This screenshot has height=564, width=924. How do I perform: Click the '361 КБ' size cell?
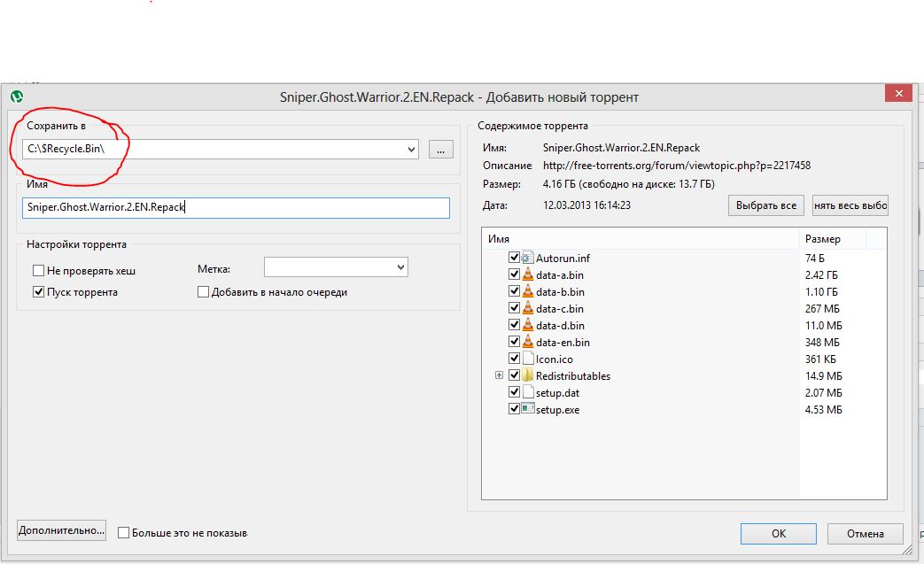[x=821, y=359]
